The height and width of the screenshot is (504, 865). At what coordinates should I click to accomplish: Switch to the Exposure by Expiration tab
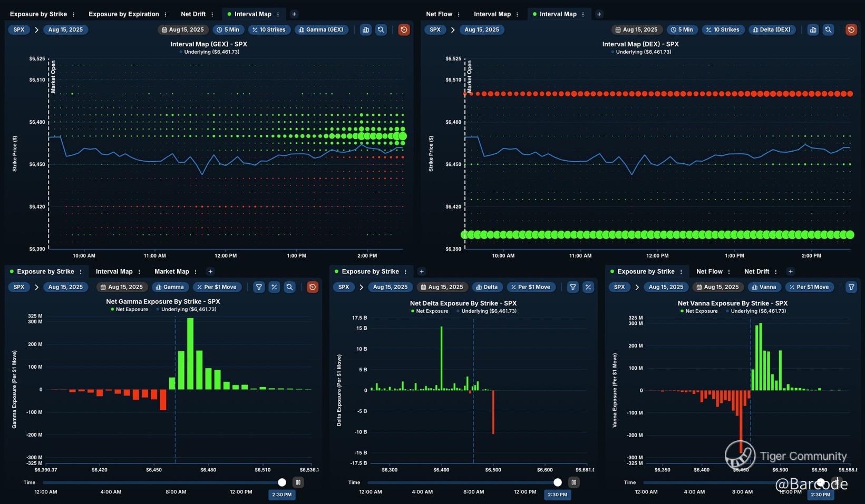click(x=123, y=14)
